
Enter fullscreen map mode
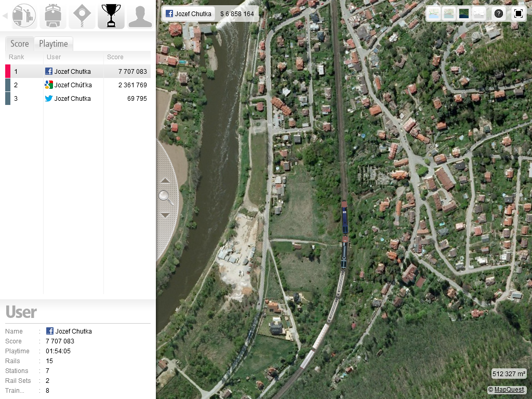[518, 14]
